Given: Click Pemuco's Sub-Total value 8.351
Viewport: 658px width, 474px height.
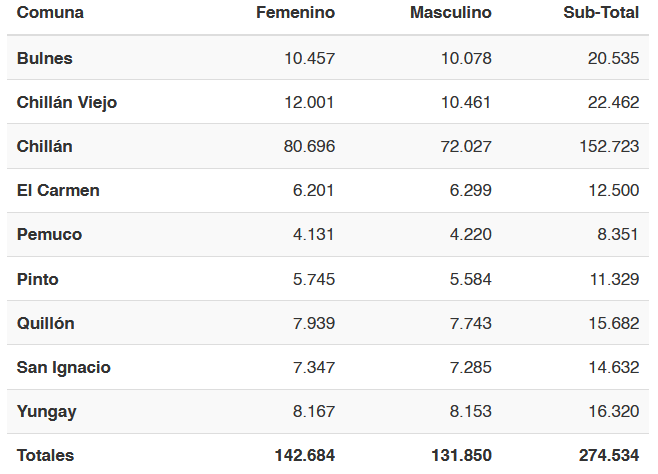Looking at the screenshot, I should 618,234.
